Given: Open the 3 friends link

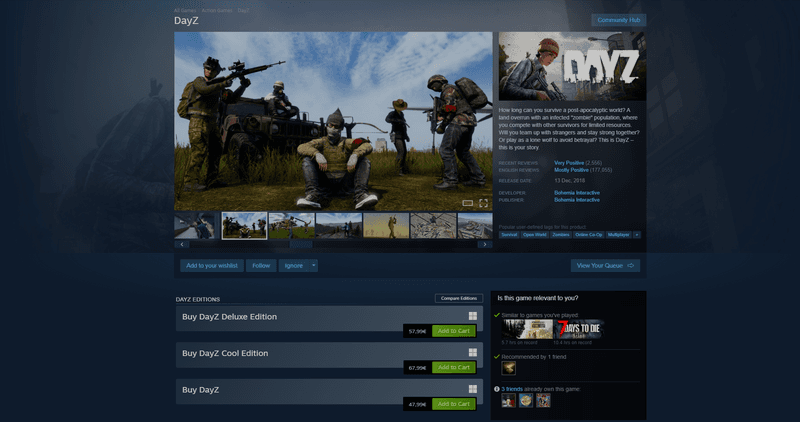Looking at the screenshot, I should coord(512,389).
